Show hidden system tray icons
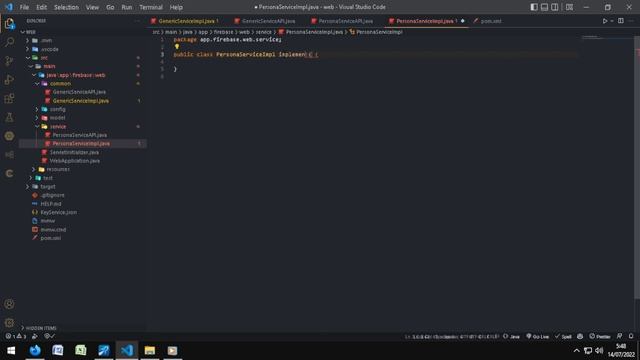This screenshot has height=360, width=640. 576,351
